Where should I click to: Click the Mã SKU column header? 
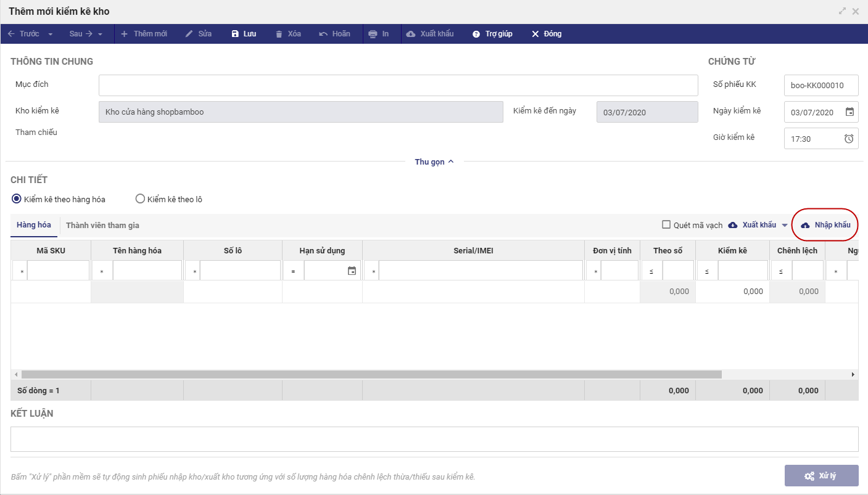(x=51, y=250)
